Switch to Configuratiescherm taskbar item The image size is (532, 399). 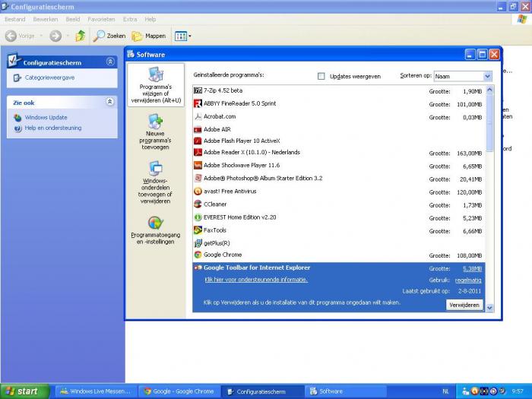pyautogui.click(x=262, y=391)
